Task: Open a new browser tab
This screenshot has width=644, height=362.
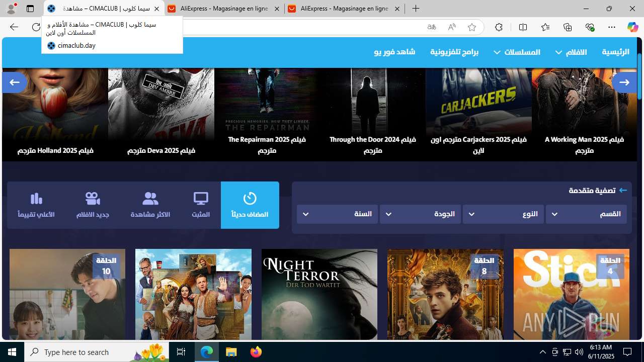Action: 416,9
